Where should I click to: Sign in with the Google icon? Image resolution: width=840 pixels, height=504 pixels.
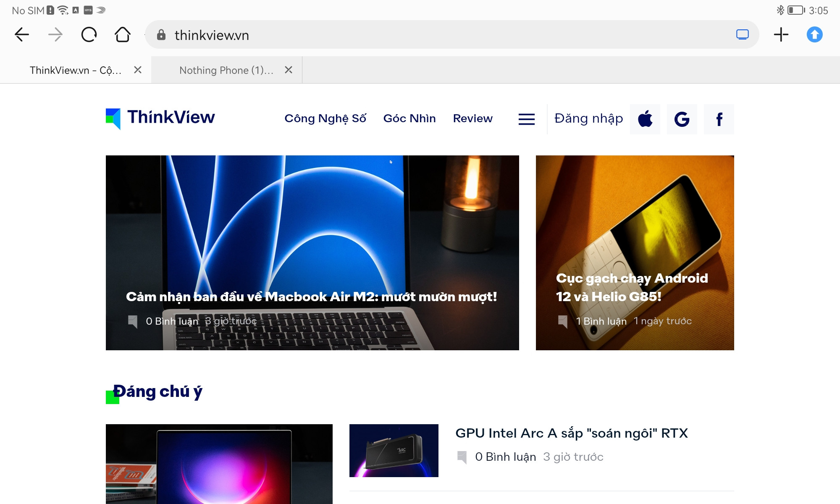point(682,119)
